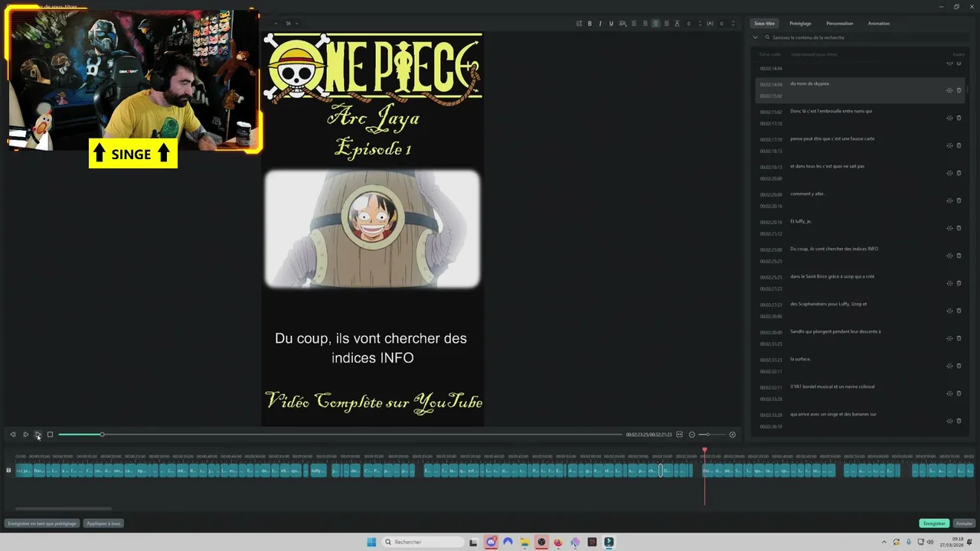Delete the 'dans le Saint Brice' subtitle row

(x=959, y=283)
